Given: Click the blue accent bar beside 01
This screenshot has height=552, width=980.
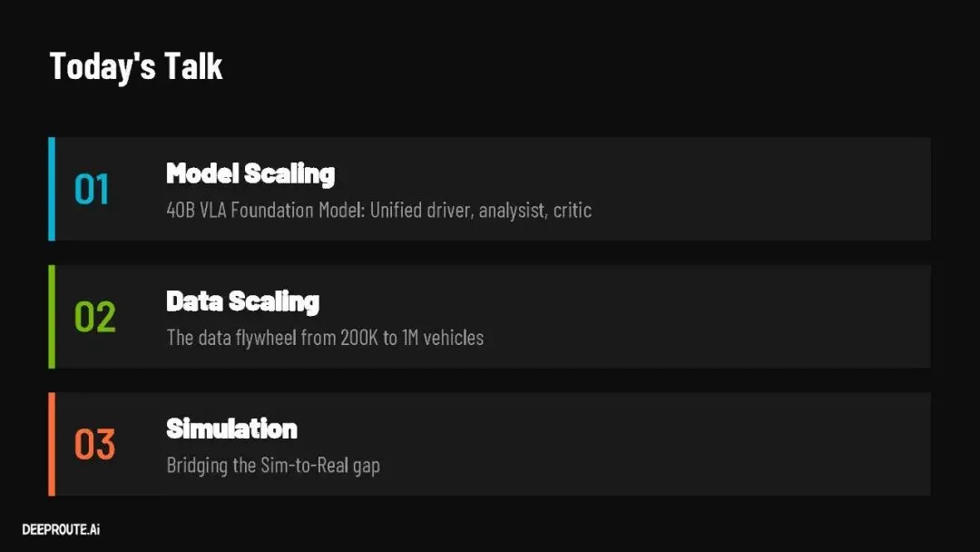Looking at the screenshot, I should [x=52, y=189].
